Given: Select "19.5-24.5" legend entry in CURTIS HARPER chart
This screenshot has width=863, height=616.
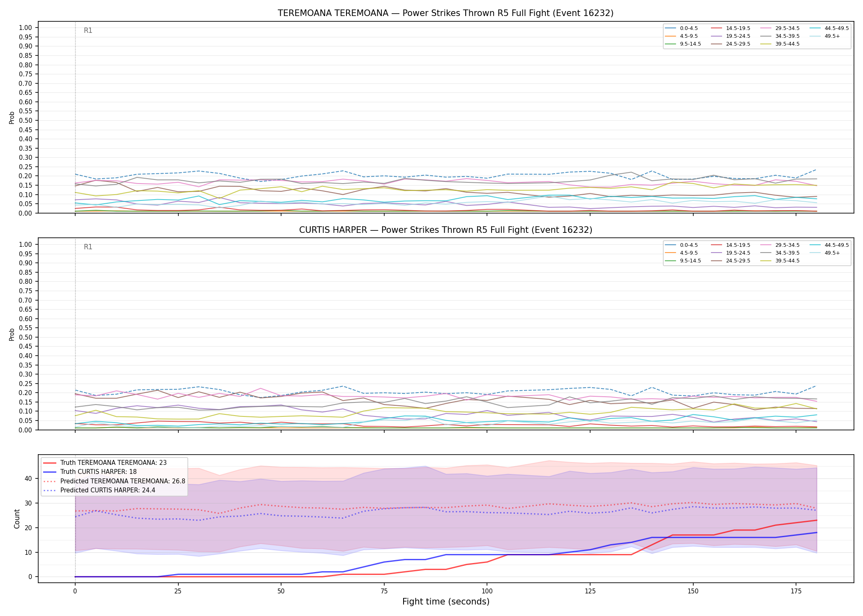Looking at the screenshot, I should pyautogui.click(x=731, y=253).
